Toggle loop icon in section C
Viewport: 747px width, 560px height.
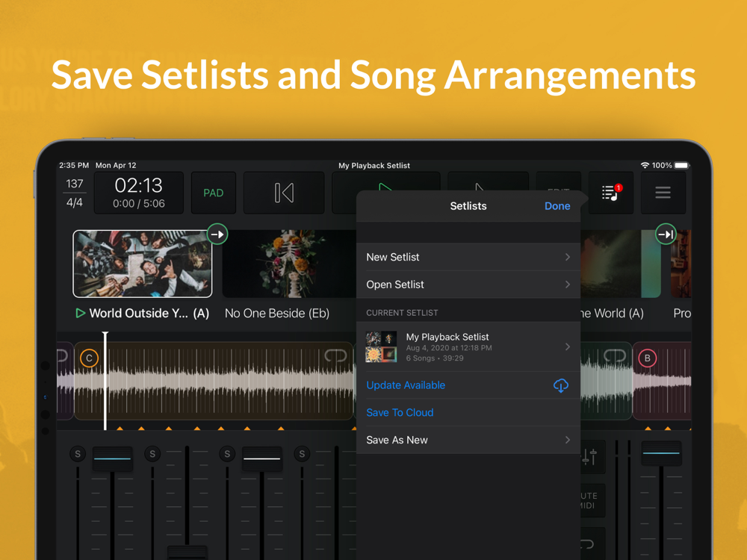335,355
